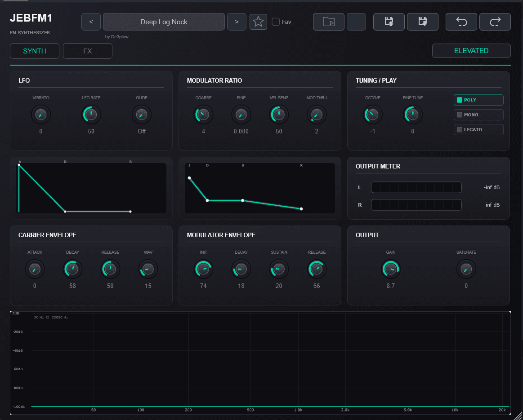
Task: Click the MOD THRU knob
Action: point(317,115)
